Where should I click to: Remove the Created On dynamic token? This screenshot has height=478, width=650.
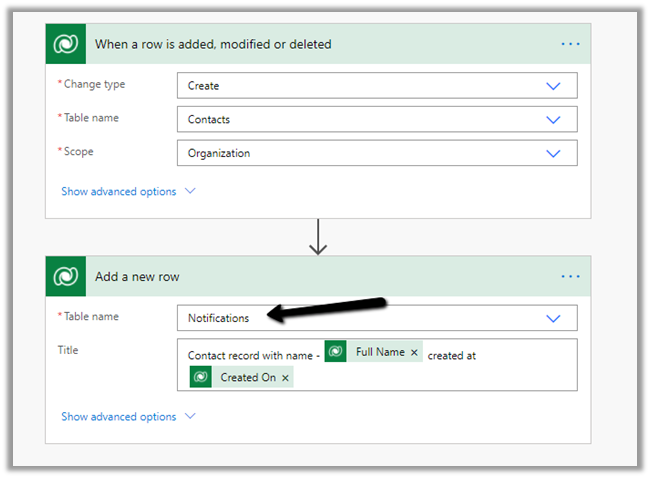click(x=285, y=378)
